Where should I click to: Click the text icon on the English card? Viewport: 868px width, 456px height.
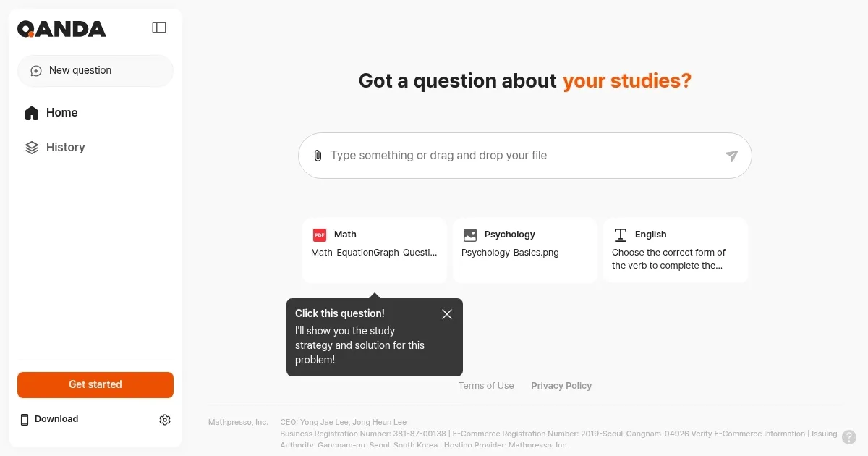point(621,234)
